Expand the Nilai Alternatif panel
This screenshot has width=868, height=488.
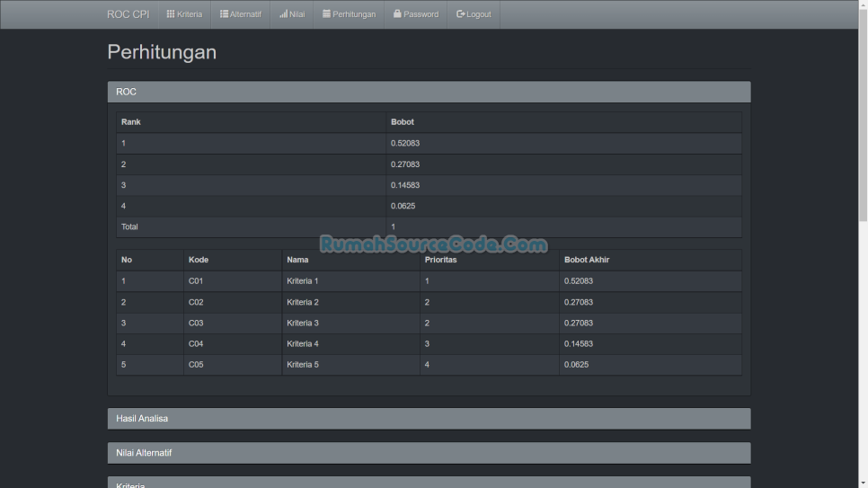(429, 453)
